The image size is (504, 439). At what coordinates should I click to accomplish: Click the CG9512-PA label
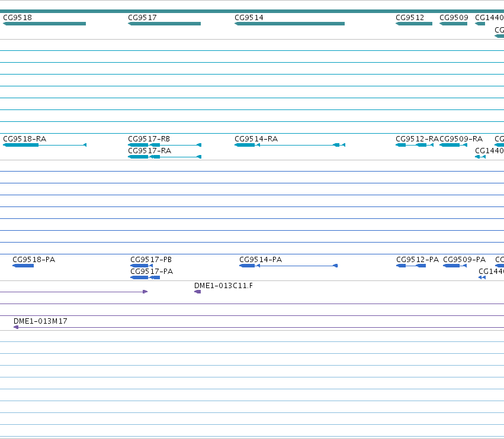pyautogui.click(x=418, y=260)
